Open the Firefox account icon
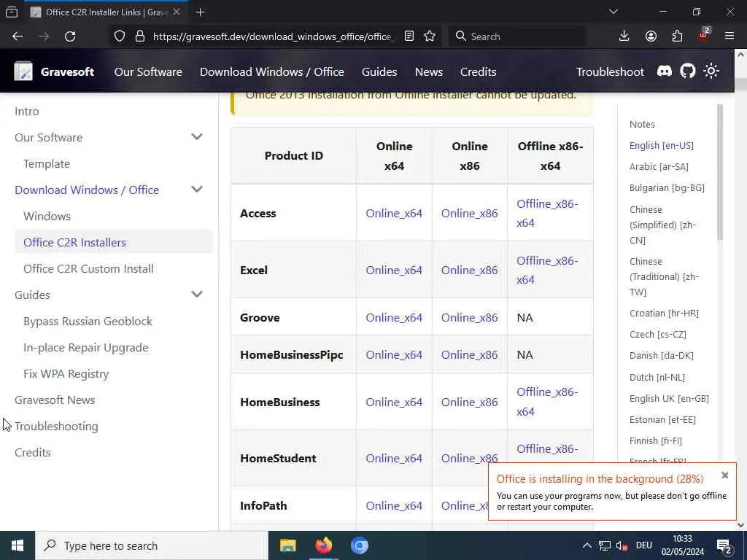The image size is (747, 560). [651, 36]
